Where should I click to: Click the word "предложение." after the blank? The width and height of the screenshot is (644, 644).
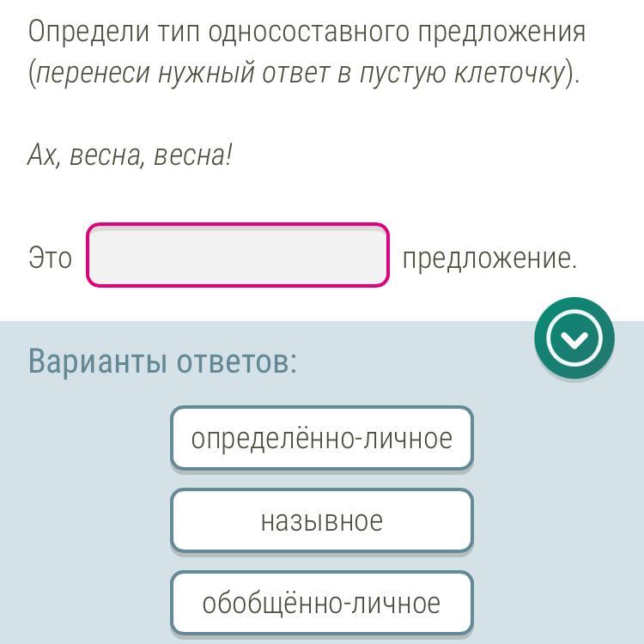coord(489,258)
